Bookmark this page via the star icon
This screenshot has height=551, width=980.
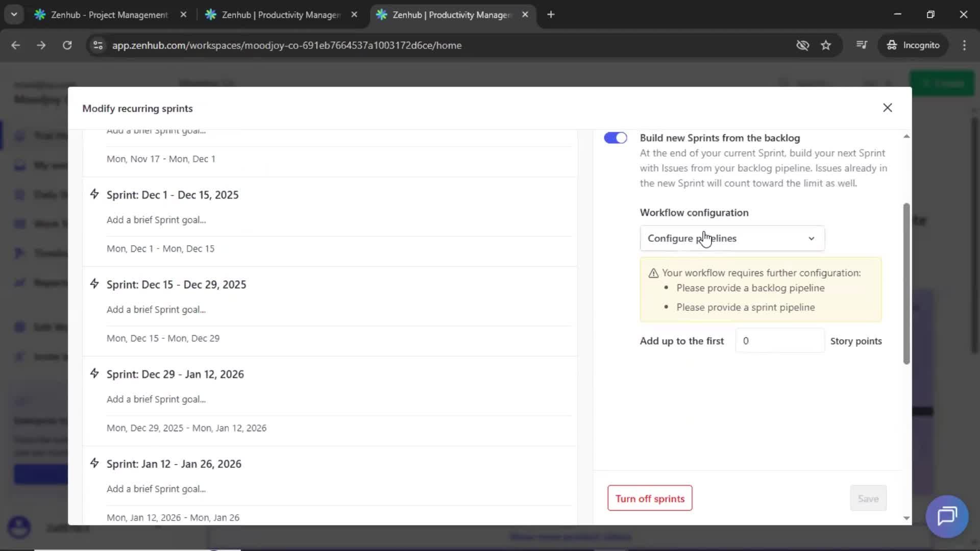pyautogui.click(x=826, y=45)
